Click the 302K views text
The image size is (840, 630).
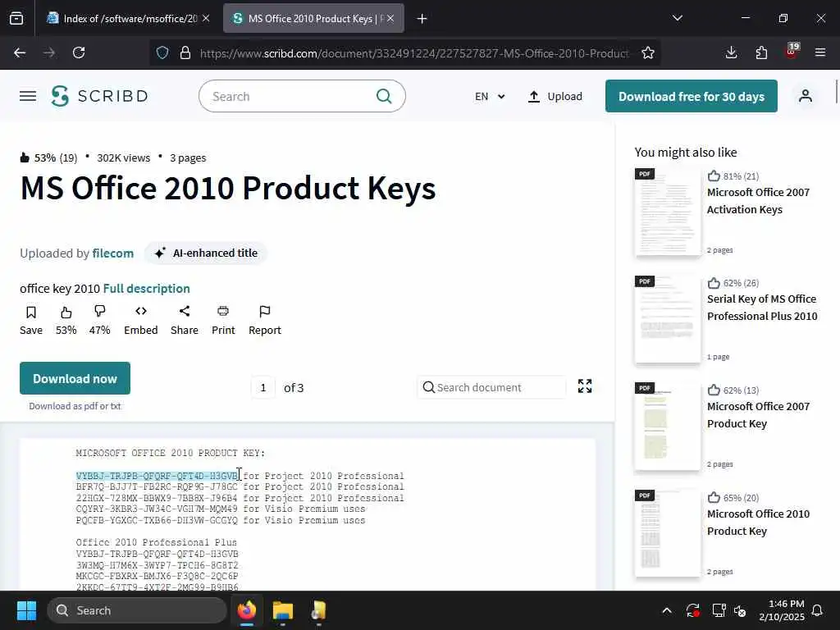[x=124, y=157]
